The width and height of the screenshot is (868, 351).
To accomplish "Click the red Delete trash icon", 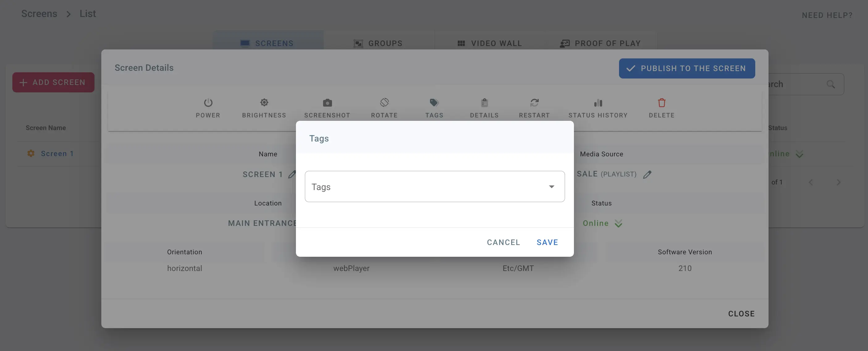I will coord(661,103).
